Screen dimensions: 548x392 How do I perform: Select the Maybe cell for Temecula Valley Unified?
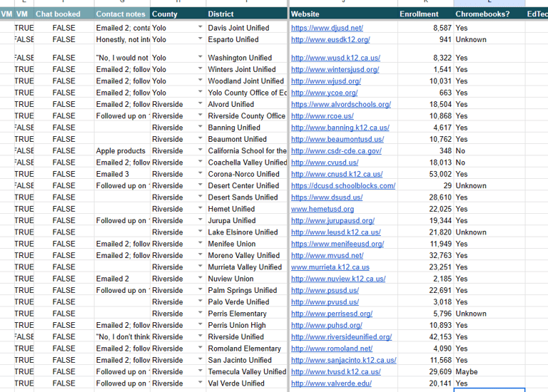pos(489,372)
